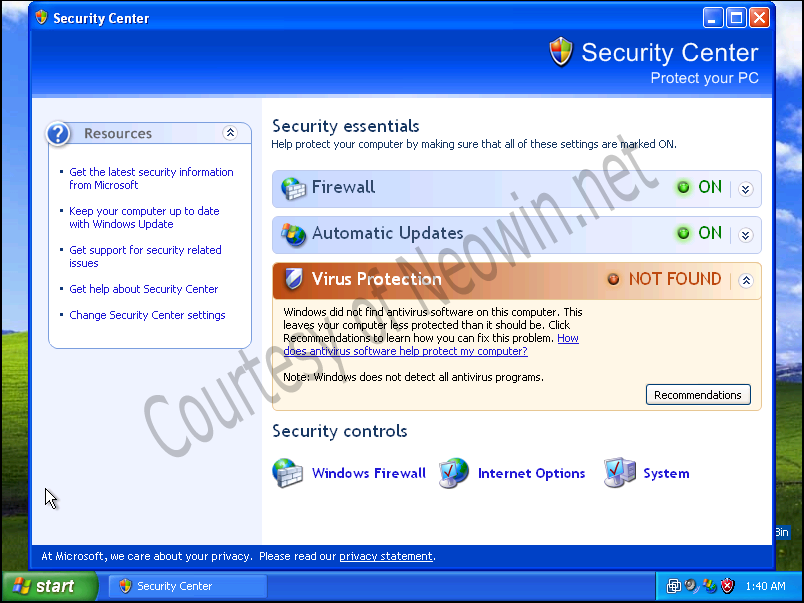Select Security Center taskbar button
This screenshot has width=804, height=603.
pos(188,586)
